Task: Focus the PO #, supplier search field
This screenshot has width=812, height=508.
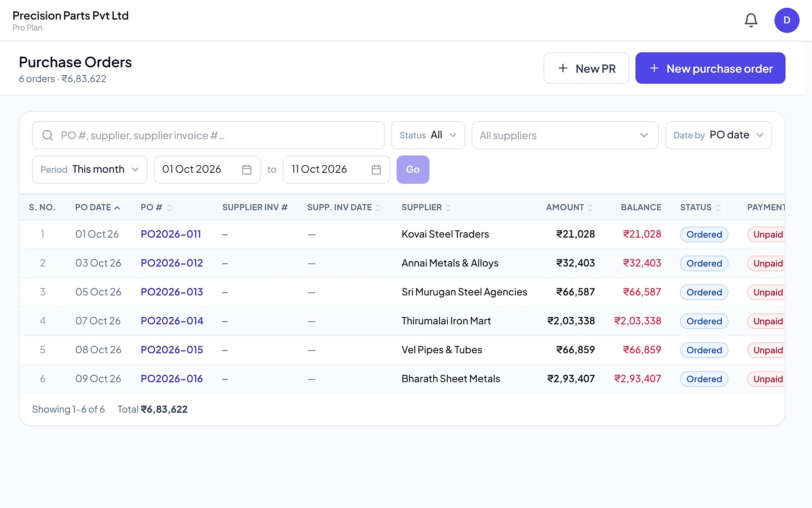Action: click(x=208, y=135)
